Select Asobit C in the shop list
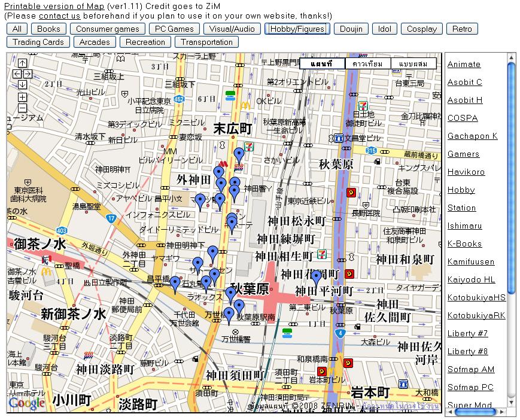Image resolution: width=520 pixels, height=420 pixels. coord(464,82)
